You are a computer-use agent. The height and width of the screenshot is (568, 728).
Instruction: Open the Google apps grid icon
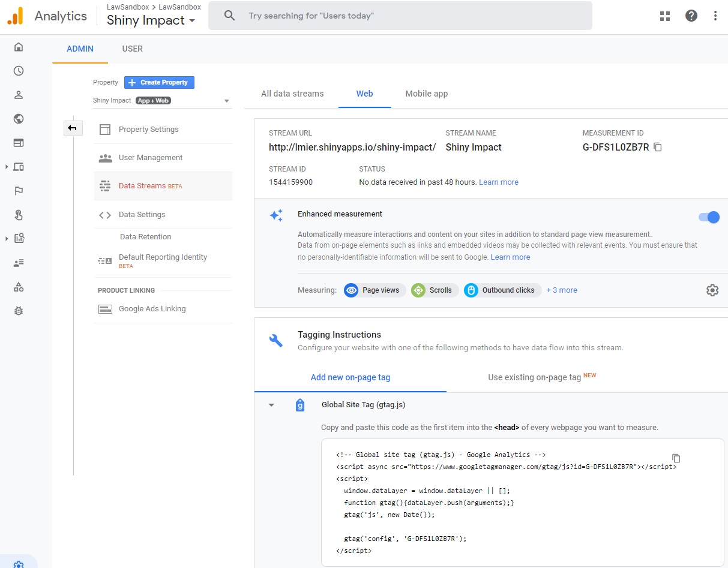coord(664,16)
